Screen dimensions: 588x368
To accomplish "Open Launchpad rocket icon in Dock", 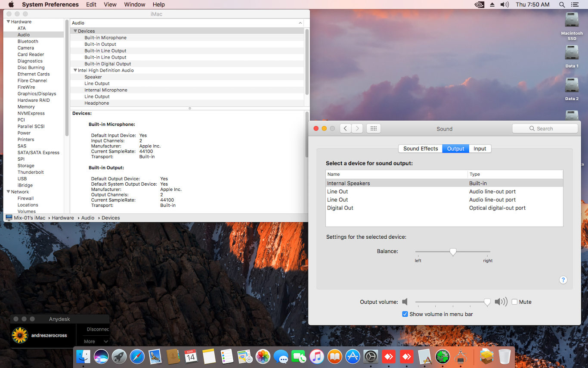I will pos(119,356).
